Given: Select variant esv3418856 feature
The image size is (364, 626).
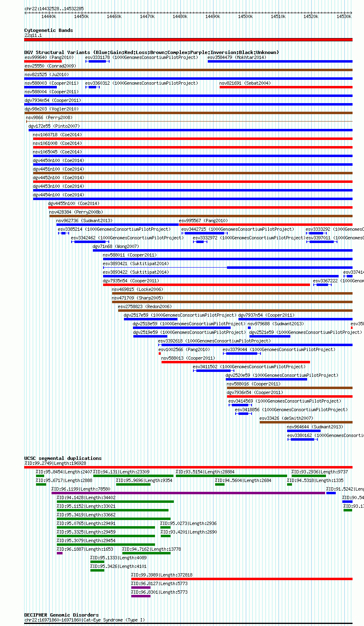Looking at the screenshot, I should pos(244,414).
